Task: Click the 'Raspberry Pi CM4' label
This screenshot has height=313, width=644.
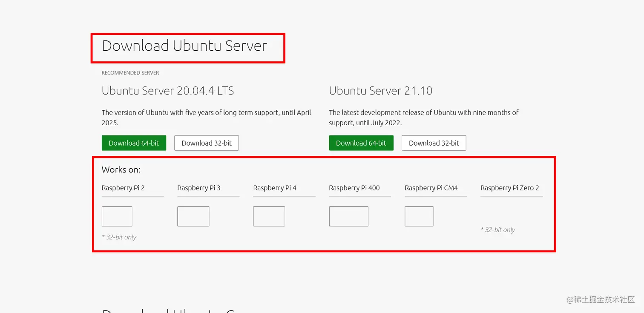Action: 431,188
